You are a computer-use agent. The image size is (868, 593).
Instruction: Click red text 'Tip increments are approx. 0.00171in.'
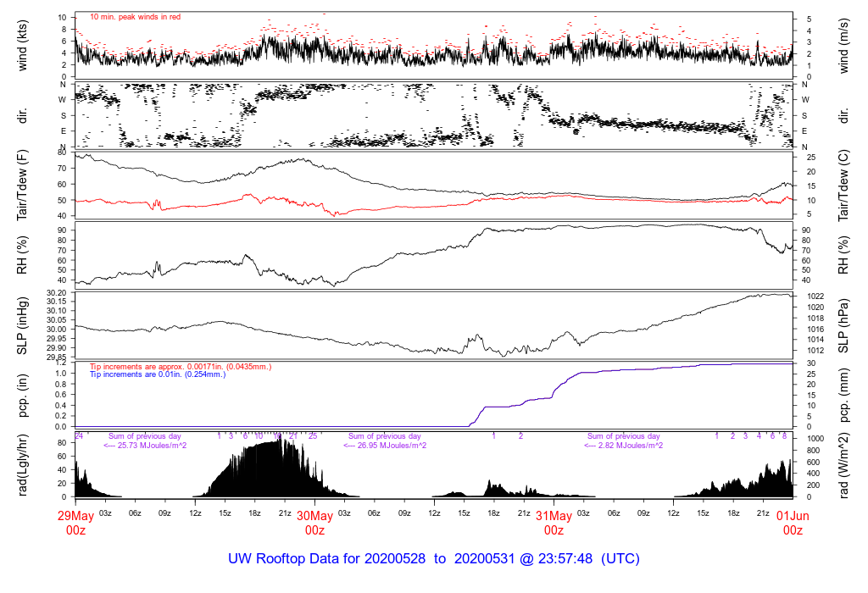[x=157, y=367]
